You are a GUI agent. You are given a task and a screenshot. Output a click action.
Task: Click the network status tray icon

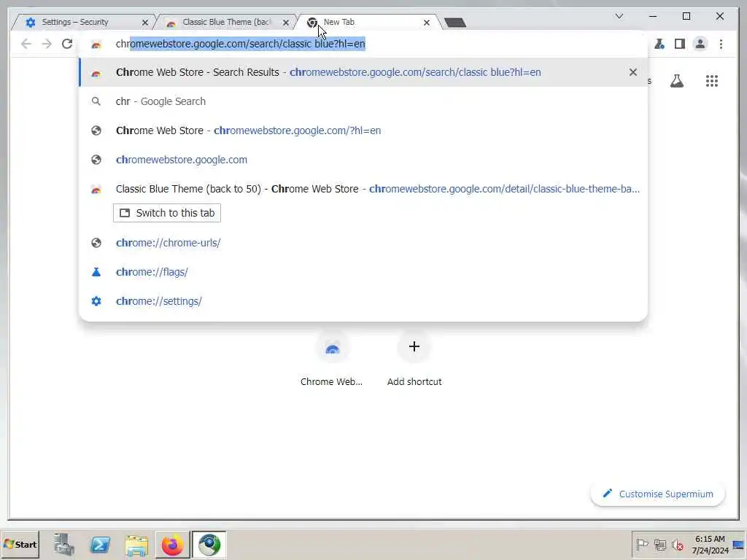(x=659, y=544)
